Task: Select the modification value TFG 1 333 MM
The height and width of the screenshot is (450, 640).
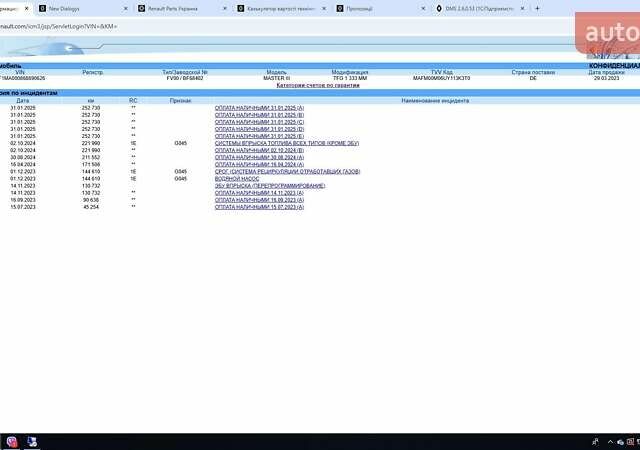Action: (x=350, y=78)
